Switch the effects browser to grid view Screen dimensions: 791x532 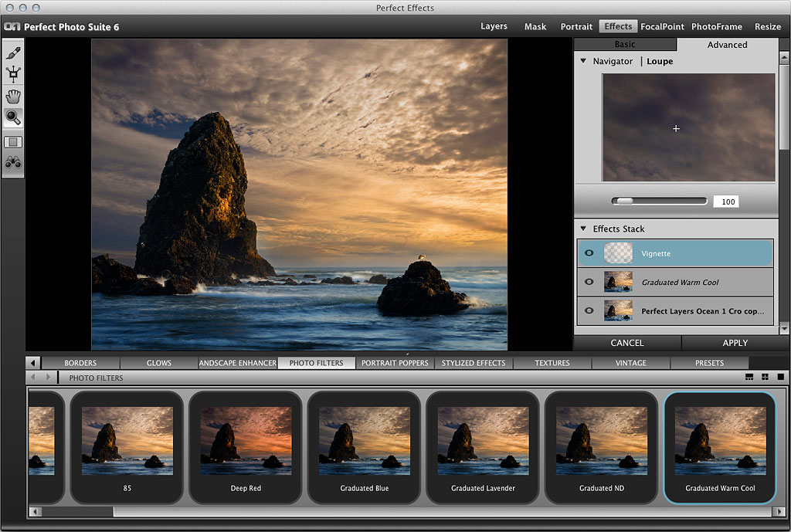(x=765, y=377)
